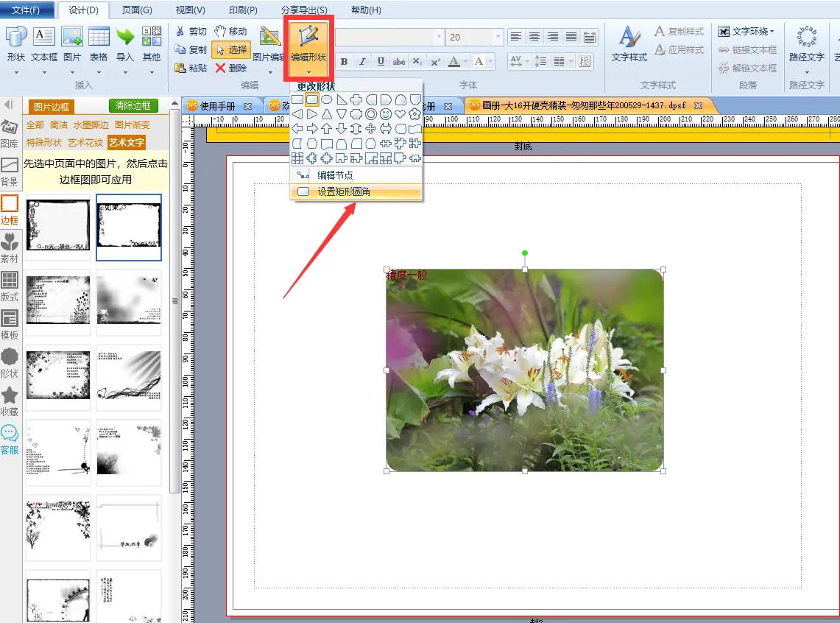Open the Gallery (图库) sidebar panel
This screenshot has height=623, width=840.
tap(10, 133)
